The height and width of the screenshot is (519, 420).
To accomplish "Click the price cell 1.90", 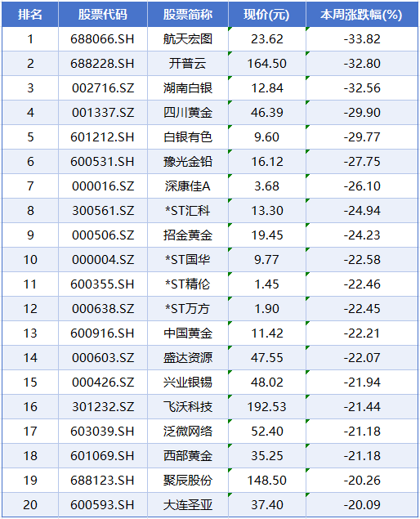I will pos(266,308).
